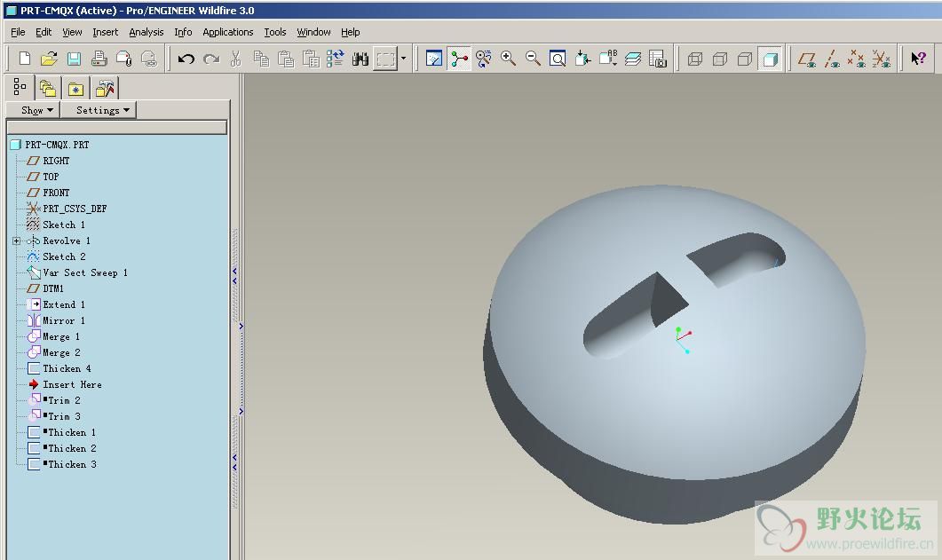Open the Find tool binoculars icon
This screenshot has height=560, width=942.
click(x=360, y=59)
